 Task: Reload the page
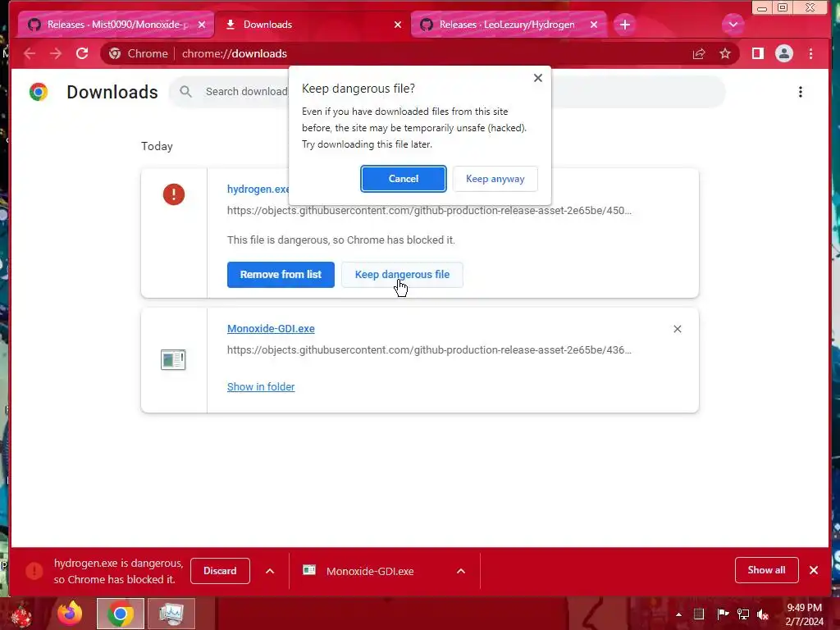tap(82, 53)
